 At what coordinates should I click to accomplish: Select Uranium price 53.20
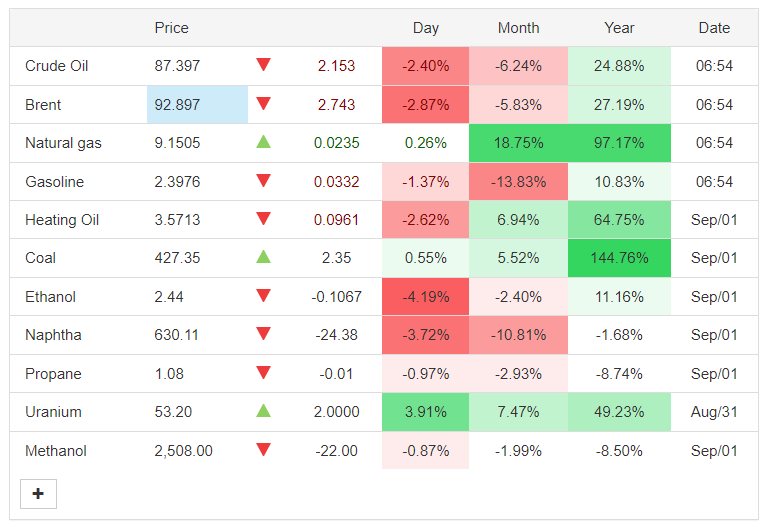[x=173, y=412]
